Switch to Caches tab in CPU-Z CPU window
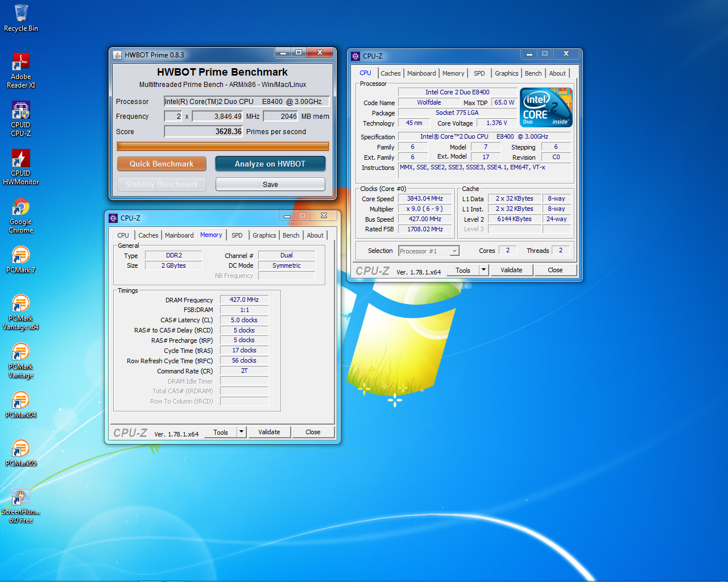 pyautogui.click(x=391, y=73)
